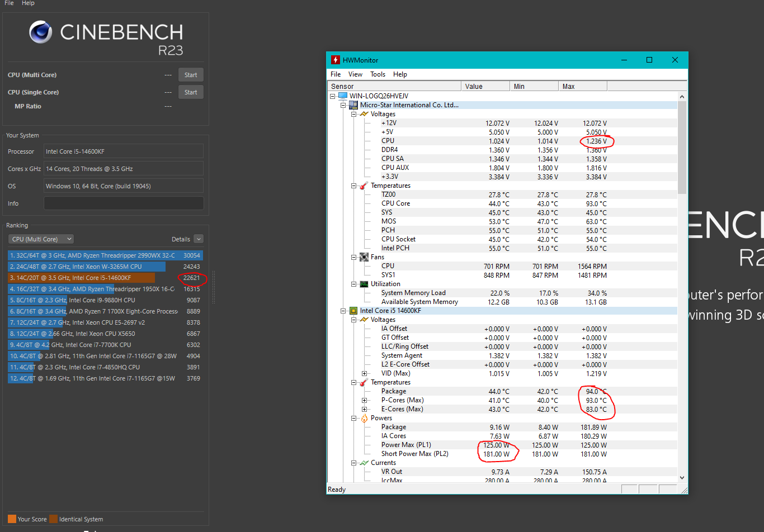Click the HWMonitor vertical scrollbar thumb
Screen dimensions: 764x532
pos(682,148)
